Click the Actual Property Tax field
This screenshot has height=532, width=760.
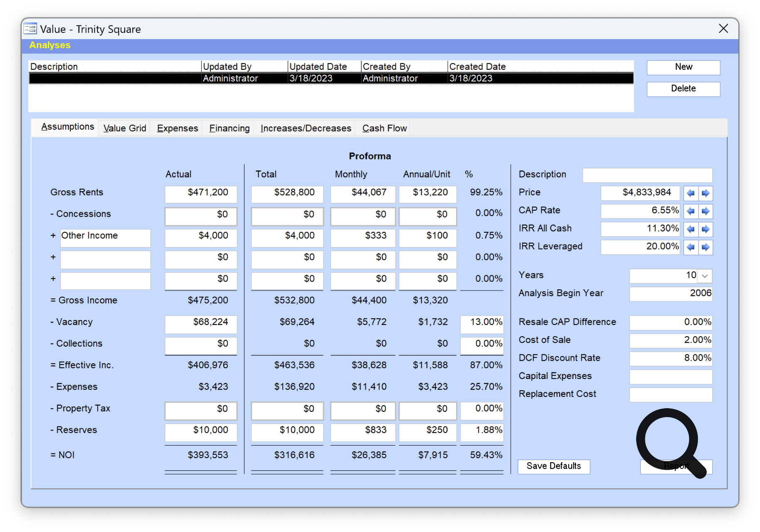(x=201, y=411)
